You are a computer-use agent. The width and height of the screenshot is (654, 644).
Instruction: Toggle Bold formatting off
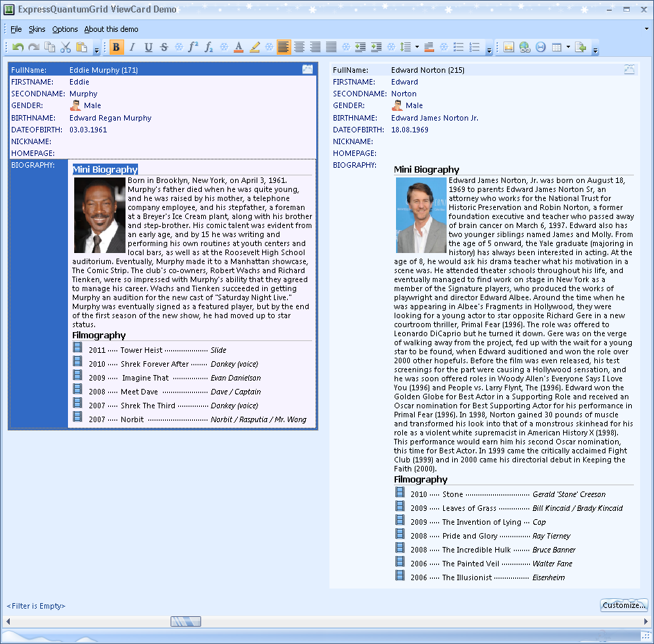click(x=116, y=47)
